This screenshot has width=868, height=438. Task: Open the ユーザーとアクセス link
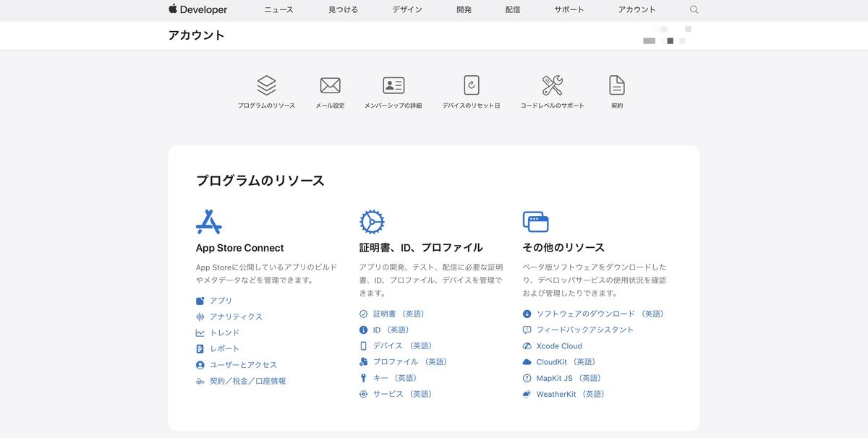(244, 365)
